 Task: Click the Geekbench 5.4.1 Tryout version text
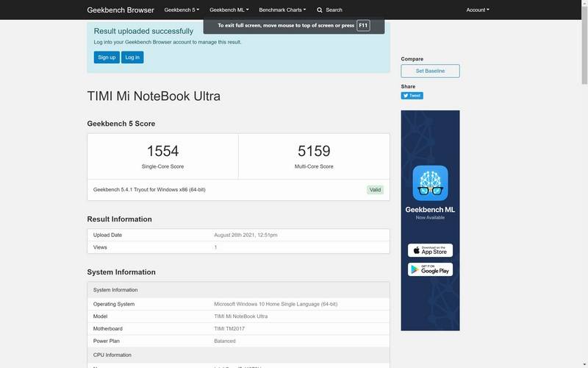pos(149,190)
